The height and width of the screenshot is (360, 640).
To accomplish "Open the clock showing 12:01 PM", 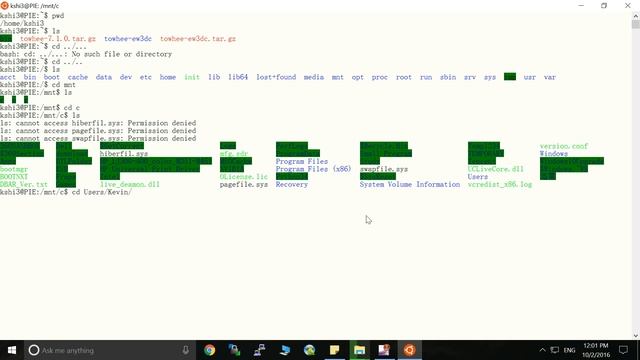I will click(596, 350).
